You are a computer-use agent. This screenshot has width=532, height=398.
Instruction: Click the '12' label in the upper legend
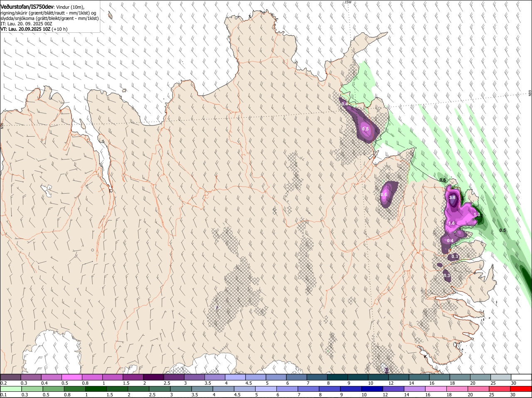[391, 383]
